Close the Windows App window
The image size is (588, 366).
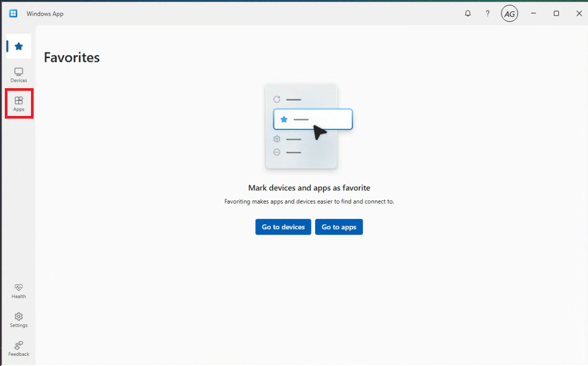578,13
